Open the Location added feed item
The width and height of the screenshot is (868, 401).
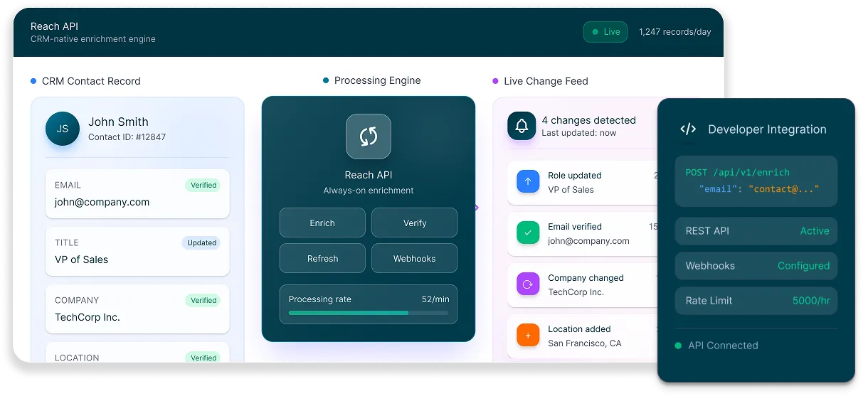point(583,336)
